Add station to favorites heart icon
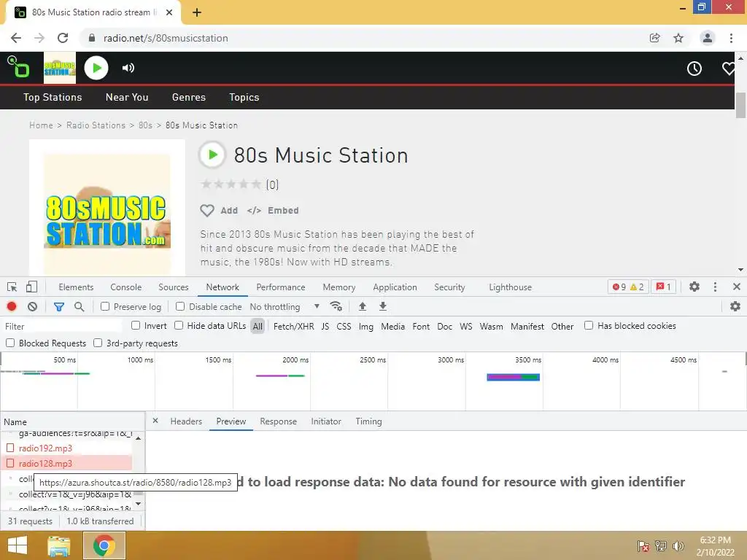The width and height of the screenshot is (747, 560). 206,211
